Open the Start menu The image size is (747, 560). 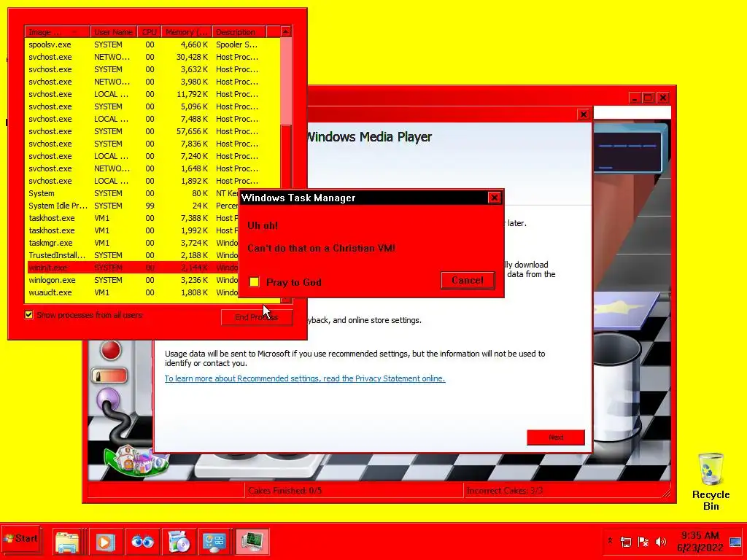click(x=21, y=539)
